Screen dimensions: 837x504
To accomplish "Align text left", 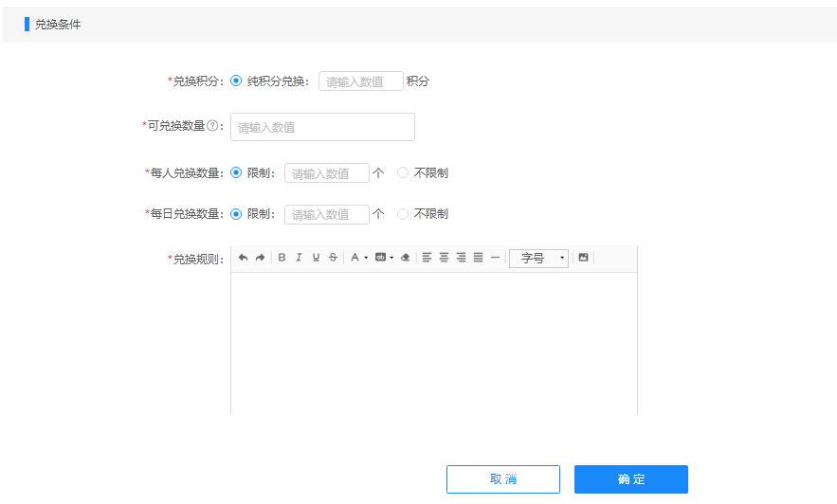I will tap(427, 258).
